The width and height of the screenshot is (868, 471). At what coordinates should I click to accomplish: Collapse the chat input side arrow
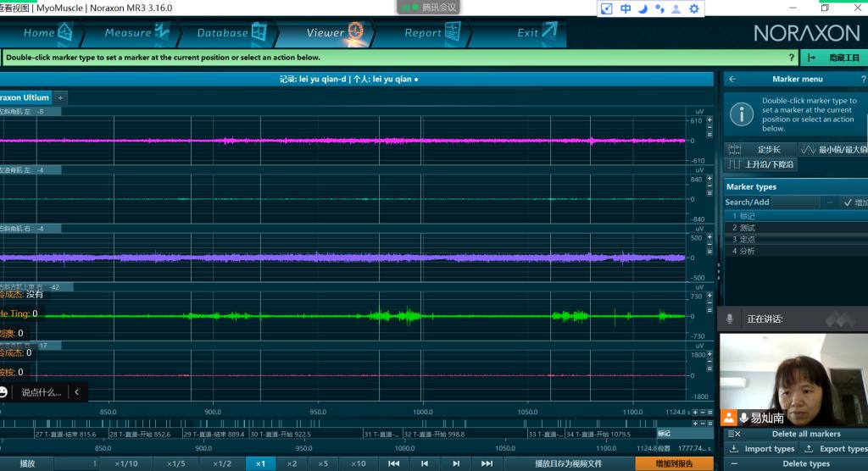coord(77,392)
